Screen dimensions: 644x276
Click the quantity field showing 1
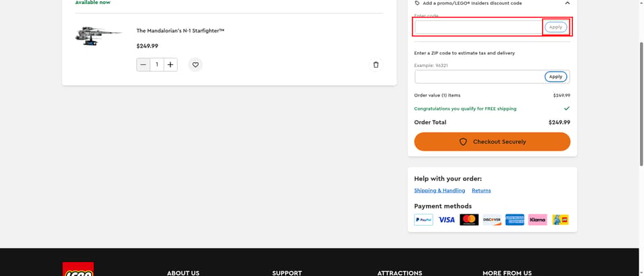tap(157, 65)
